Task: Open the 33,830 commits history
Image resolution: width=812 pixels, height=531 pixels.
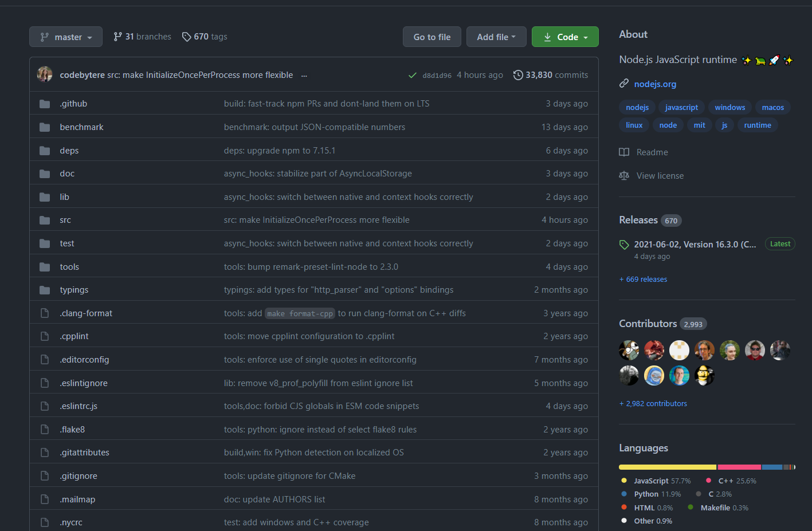Action: pyautogui.click(x=551, y=75)
